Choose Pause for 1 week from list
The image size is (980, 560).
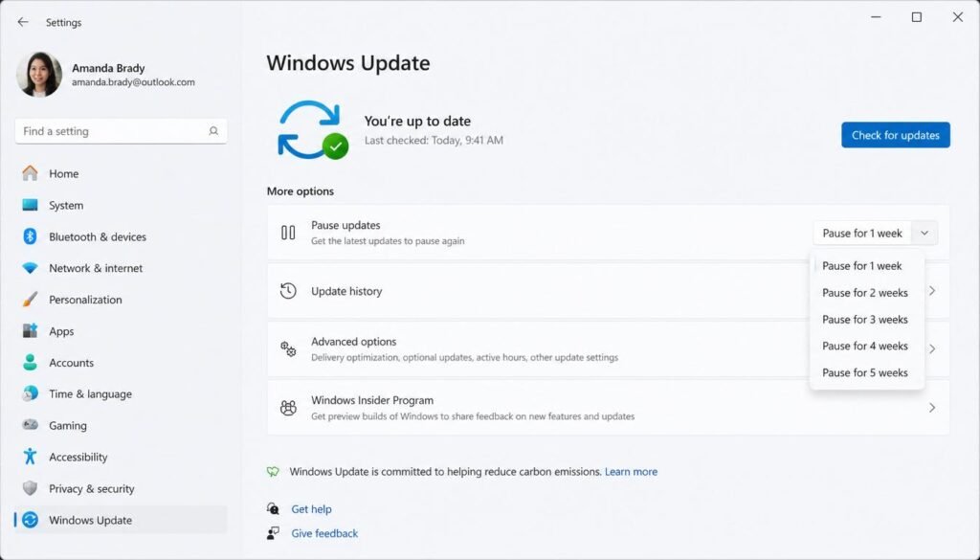tap(866, 265)
